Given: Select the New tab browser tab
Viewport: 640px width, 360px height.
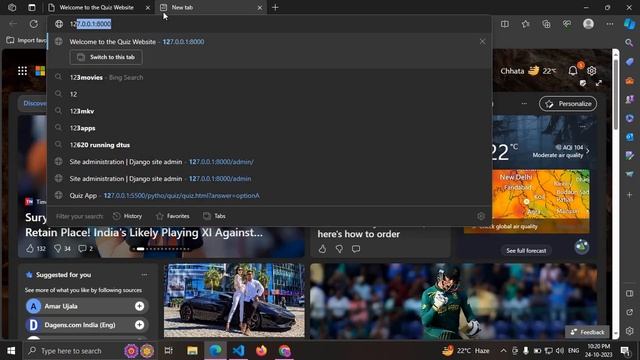Looking at the screenshot, I should [211, 7].
